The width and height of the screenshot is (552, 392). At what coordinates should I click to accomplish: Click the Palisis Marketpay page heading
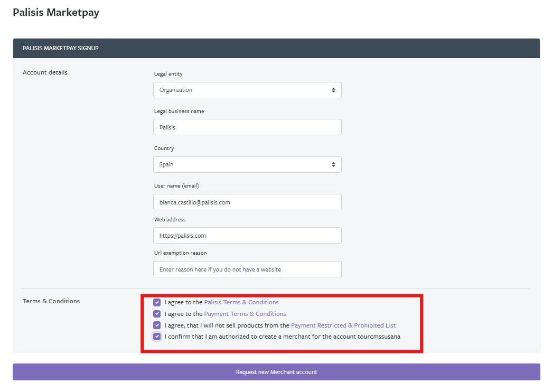coord(56,12)
